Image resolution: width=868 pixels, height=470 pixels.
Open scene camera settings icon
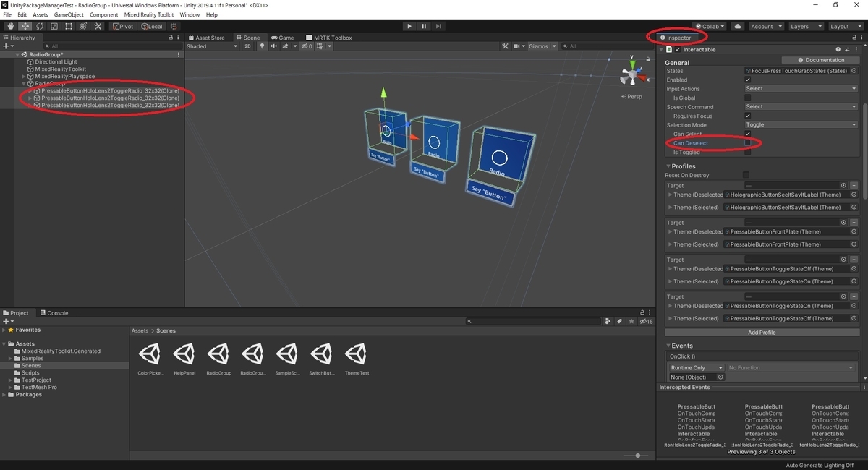[x=519, y=46]
